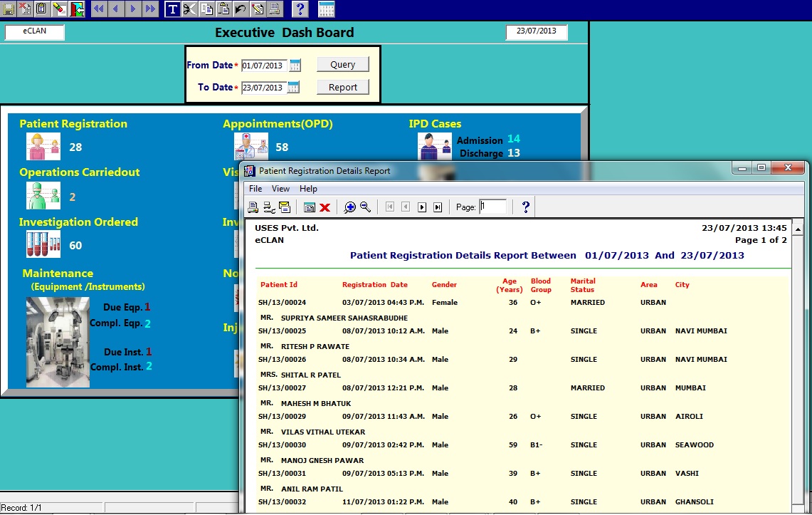Image resolution: width=812 pixels, height=515 pixels.
Task: Select the eraser clear icon in main toolbar
Action: 59,9
